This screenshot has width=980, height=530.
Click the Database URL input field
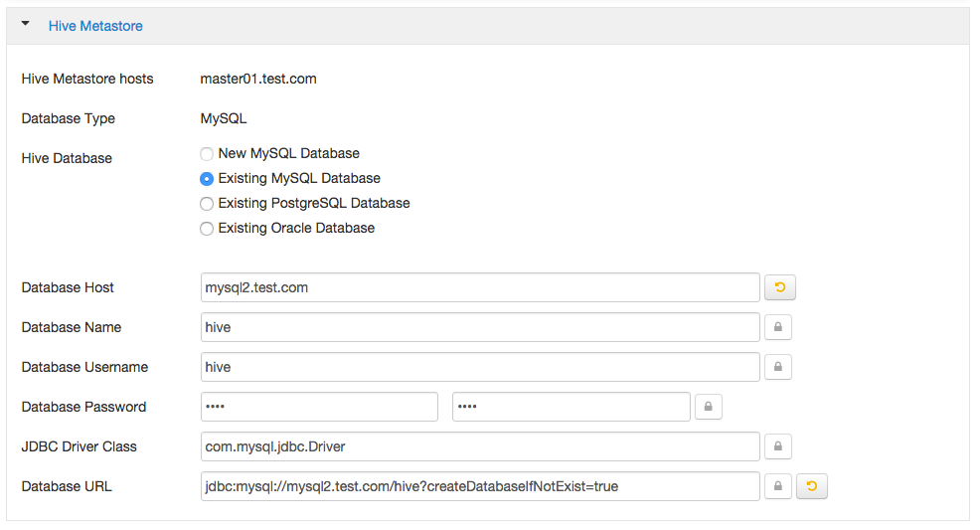(x=480, y=486)
